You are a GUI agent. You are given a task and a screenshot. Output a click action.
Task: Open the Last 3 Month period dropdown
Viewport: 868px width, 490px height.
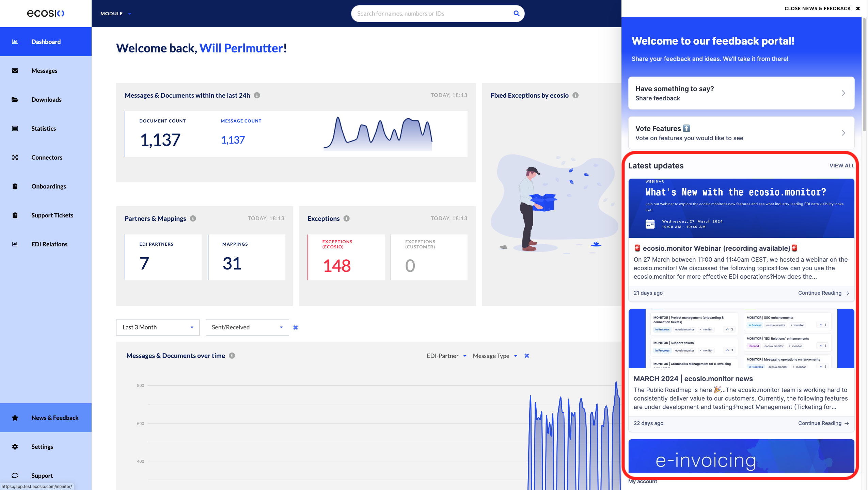pos(158,327)
